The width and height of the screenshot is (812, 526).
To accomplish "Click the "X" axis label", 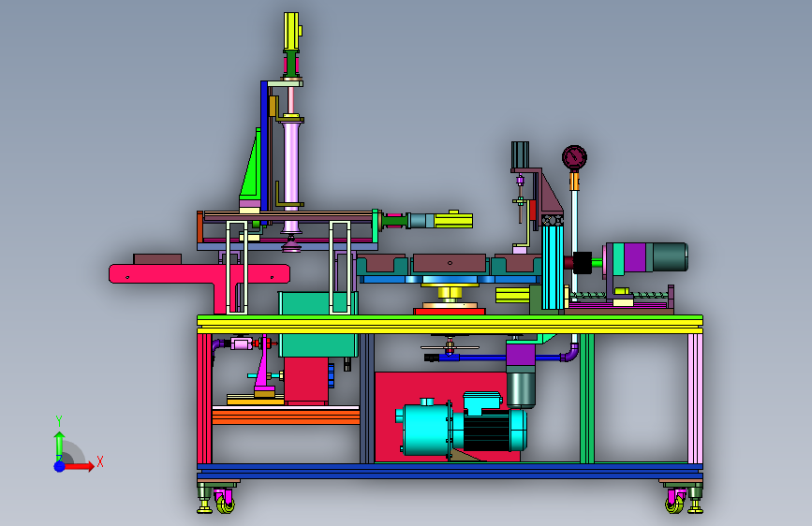I will (100, 461).
